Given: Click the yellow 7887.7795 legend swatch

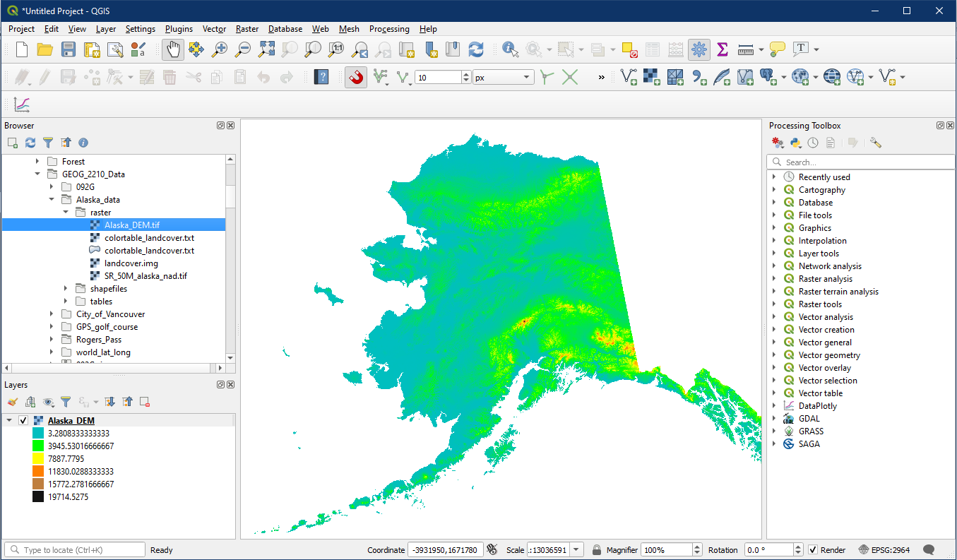Looking at the screenshot, I should [x=38, y=459].
